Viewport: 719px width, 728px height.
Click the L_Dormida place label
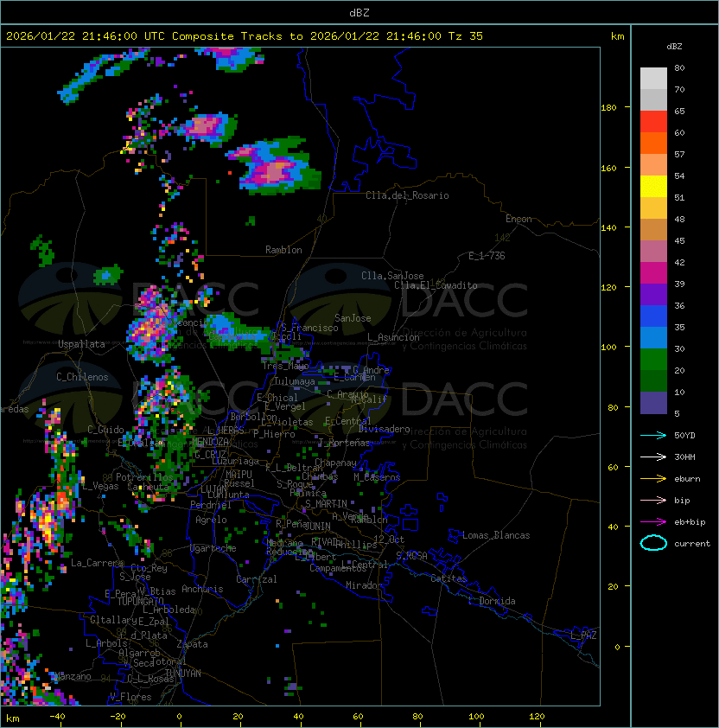pyautogui.click(x=492, y=601)
